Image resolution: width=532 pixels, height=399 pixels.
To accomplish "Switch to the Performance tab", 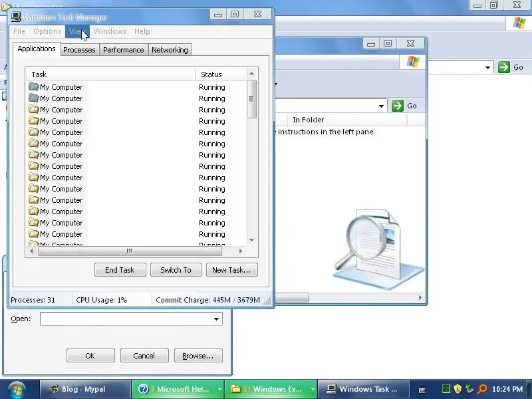I will tap(124, 50).
